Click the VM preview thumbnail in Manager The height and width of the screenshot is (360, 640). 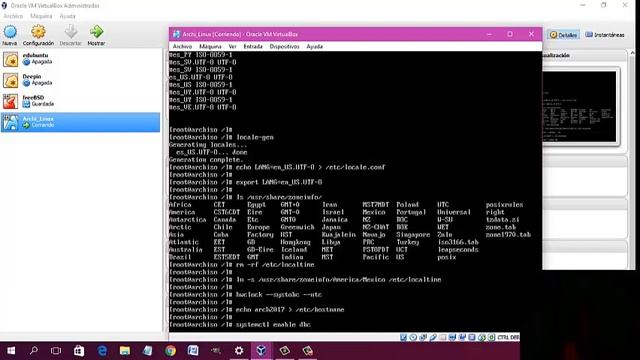point(579,107)
